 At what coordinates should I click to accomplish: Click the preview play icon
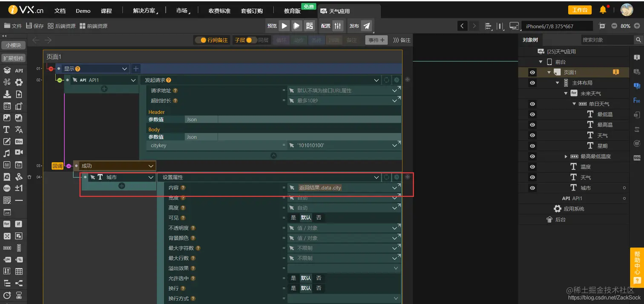[285, 26]
